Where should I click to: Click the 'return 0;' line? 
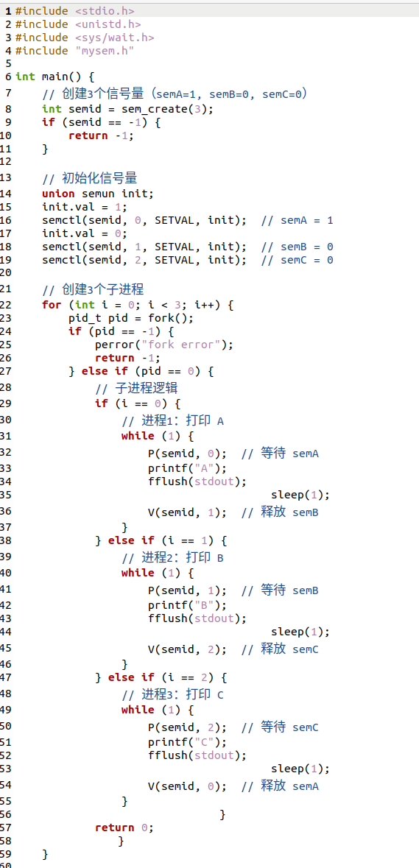coord(124,828)
